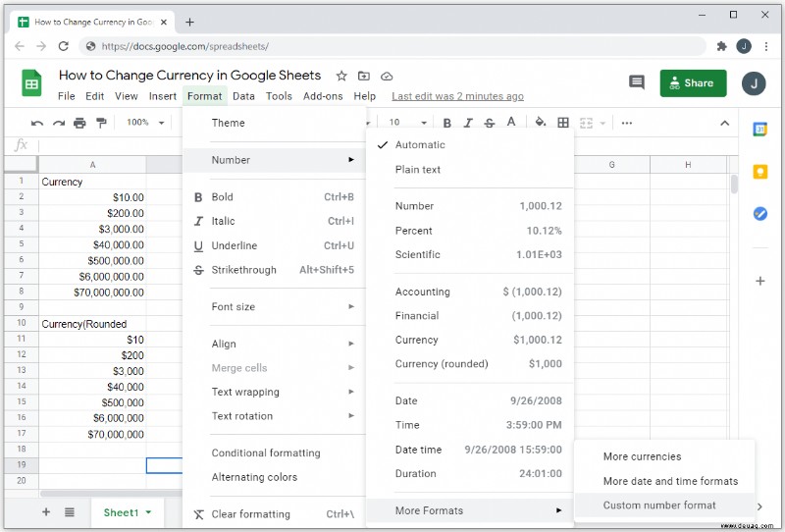Screen dimensions: 785x532
Task: Click the Undo toolbar icon
Action: (x=37, y=123)
